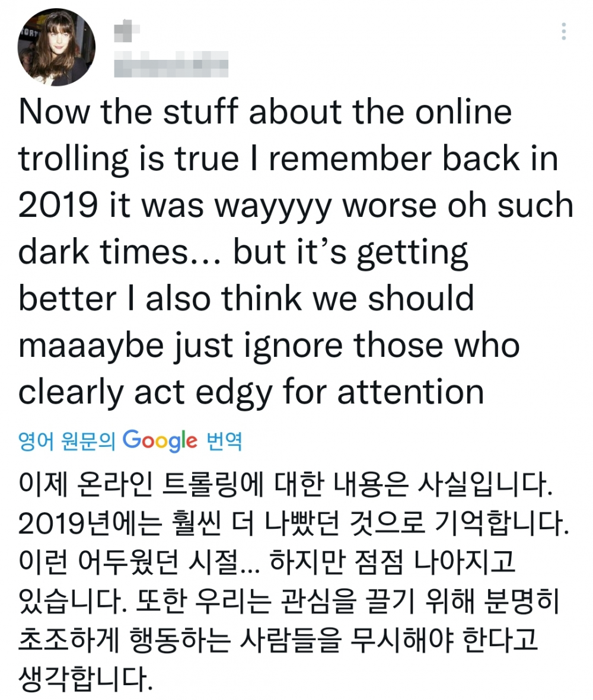Click the Korean line starting '이런 어두웠던 시절'
Image resolution: width=593 pixels, height=700 pixels.
[x=267, y=562]
